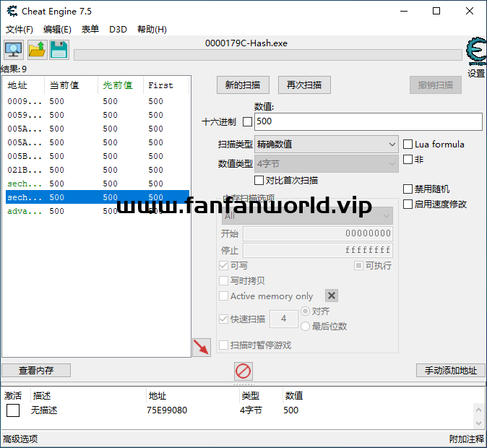Click the 停止 stop address field
This screenshot has width=487, height=448.
[318, 251]
